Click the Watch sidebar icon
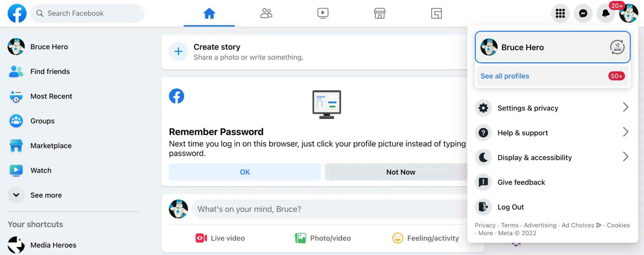 16,170
